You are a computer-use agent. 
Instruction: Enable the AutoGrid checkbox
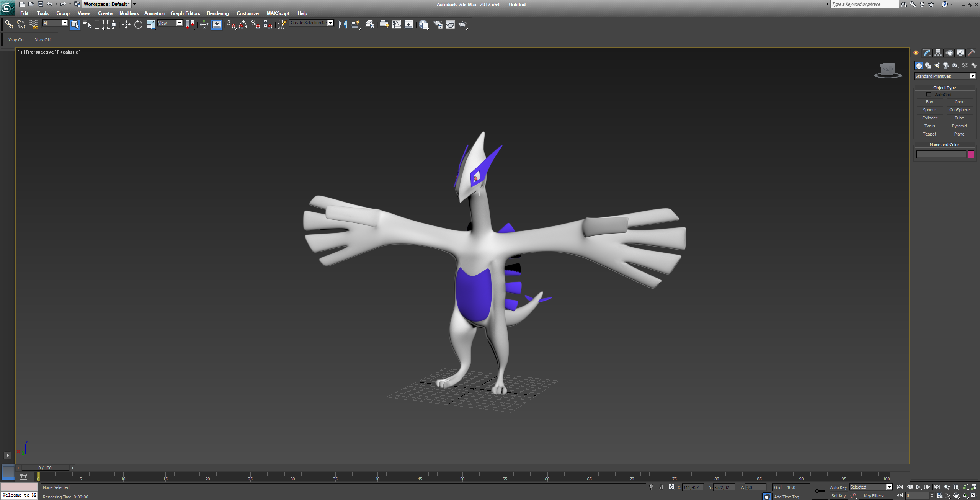(x=929, y=95)
